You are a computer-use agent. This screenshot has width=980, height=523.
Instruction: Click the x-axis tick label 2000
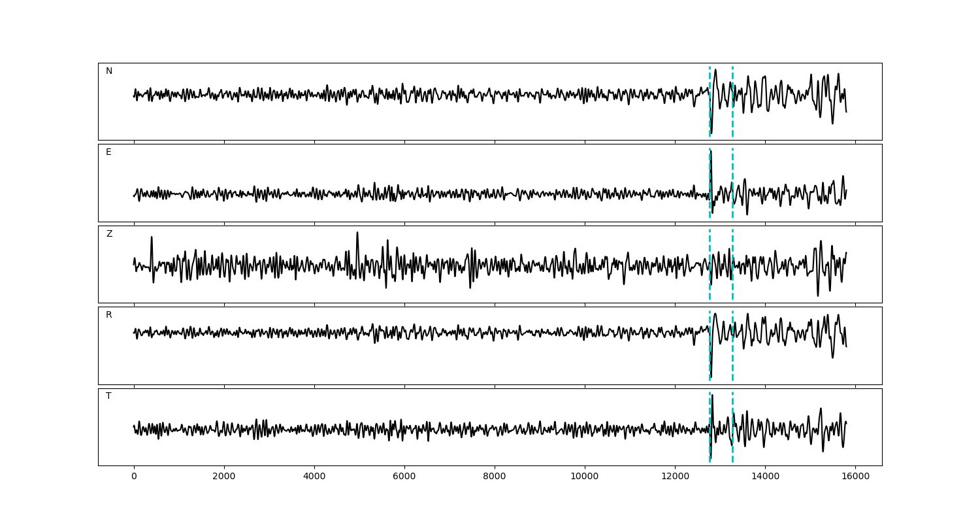point(224,477)
